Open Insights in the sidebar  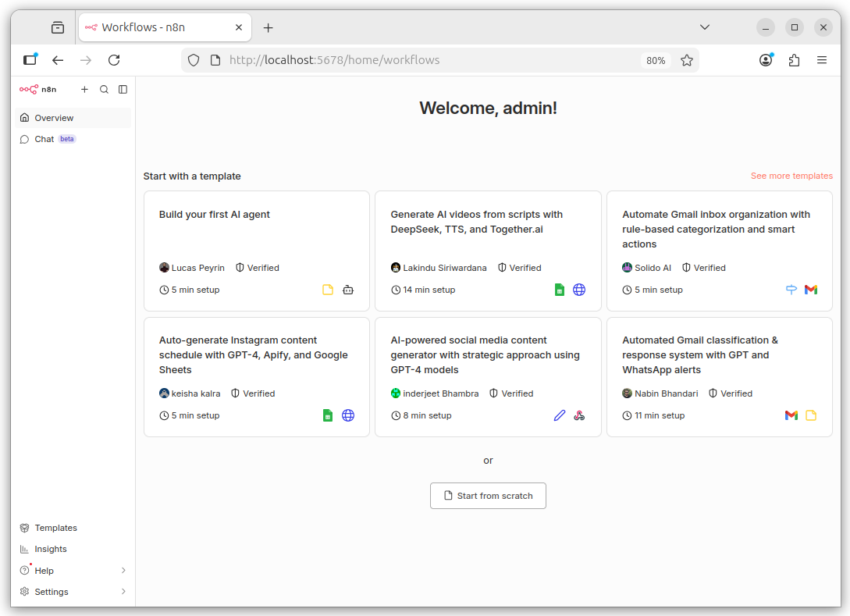(73, 549)
